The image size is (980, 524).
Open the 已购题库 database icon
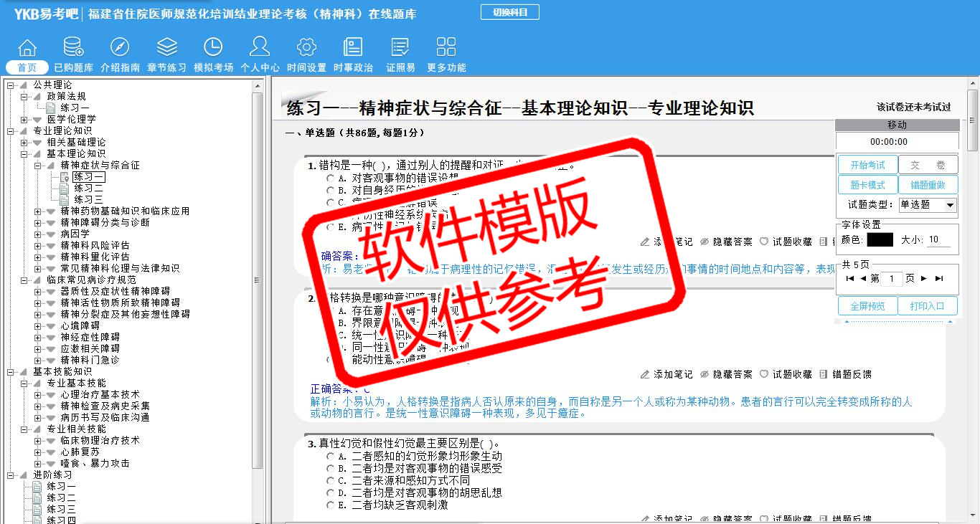[x=73, y=48]
